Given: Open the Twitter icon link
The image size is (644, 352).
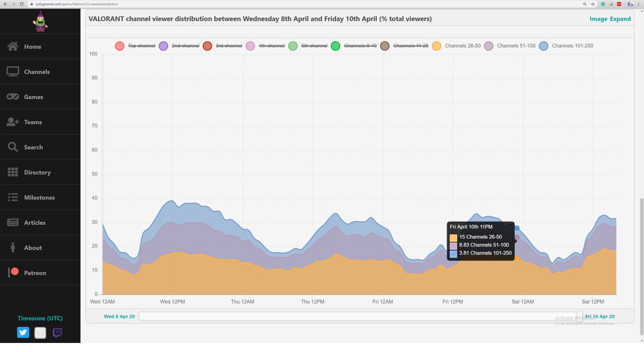Looking at the screenshot, I should point(23,333).
